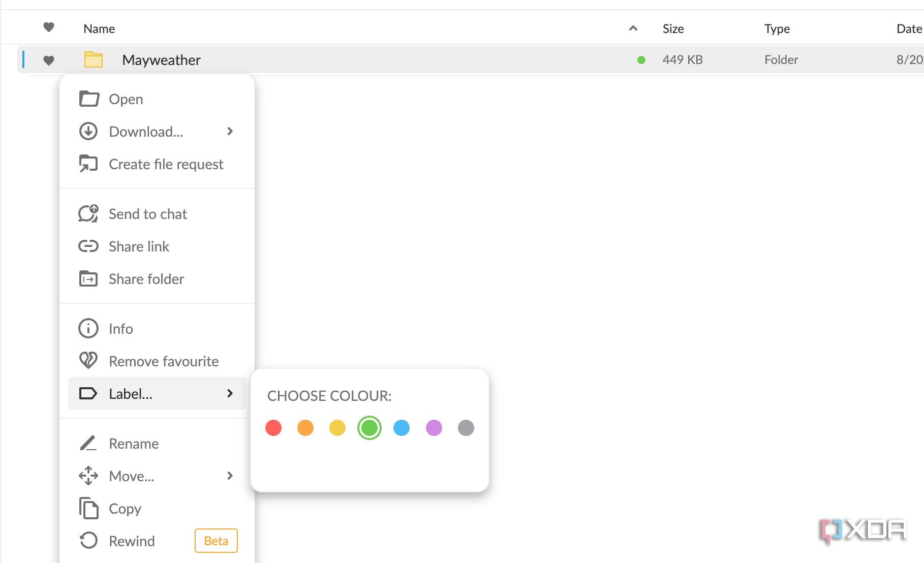This screenshot has width=924, height=563.
Task: Choose Rename from context menu
Action: point(157,443)
